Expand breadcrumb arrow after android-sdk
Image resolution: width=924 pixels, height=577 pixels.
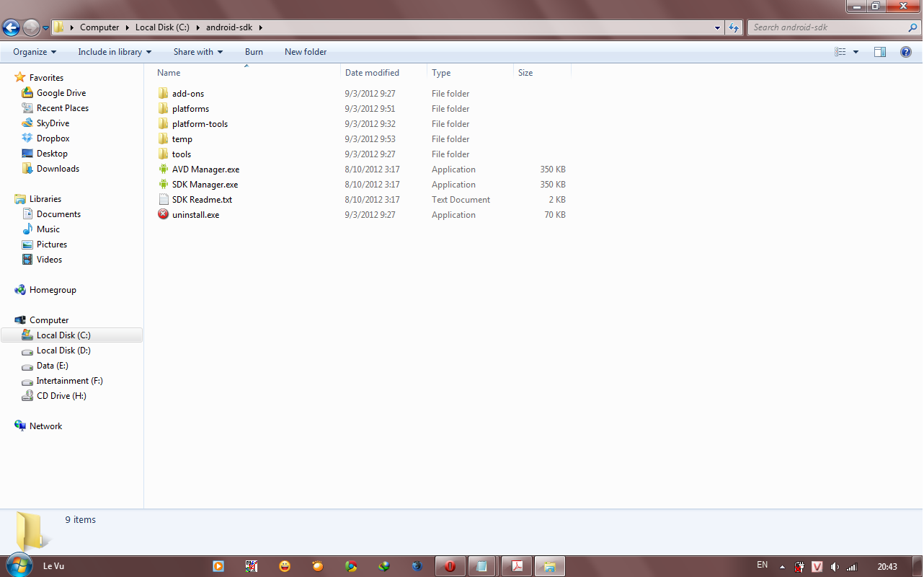tap(261, 27)
